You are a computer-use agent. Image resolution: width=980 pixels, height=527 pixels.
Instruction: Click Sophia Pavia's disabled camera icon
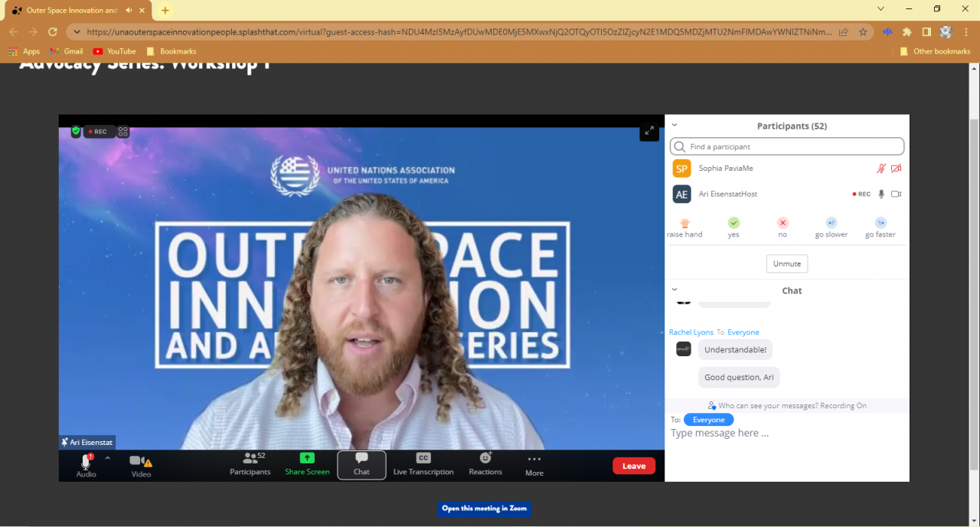(x=896, y=168)
